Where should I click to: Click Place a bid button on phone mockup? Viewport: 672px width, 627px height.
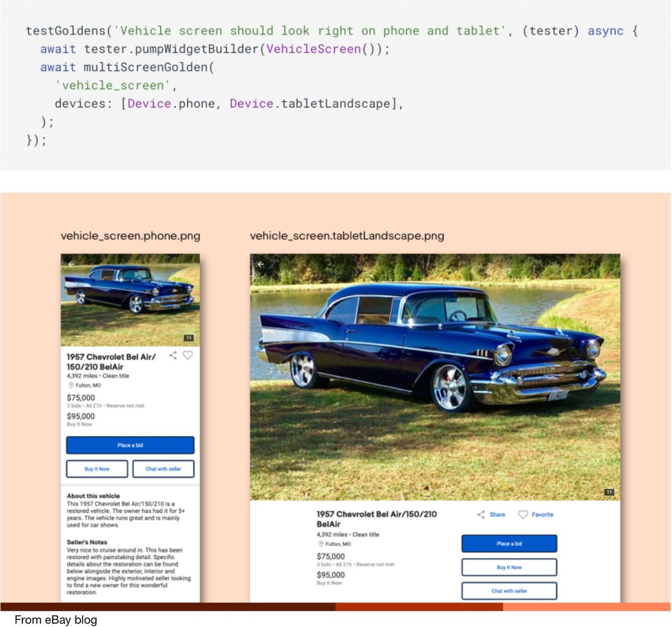point(130,445)
